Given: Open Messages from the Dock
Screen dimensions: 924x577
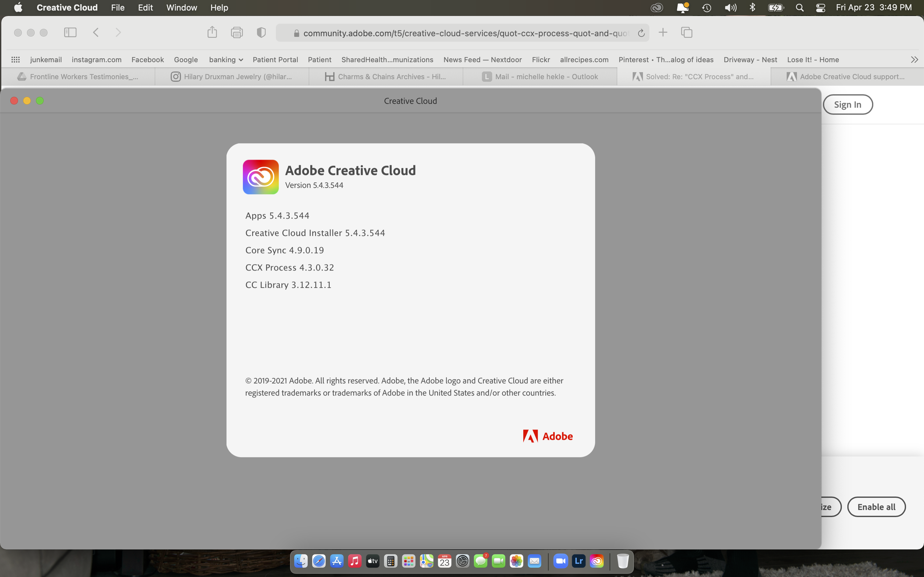Looking at the screenshot, I should [481, 561].
